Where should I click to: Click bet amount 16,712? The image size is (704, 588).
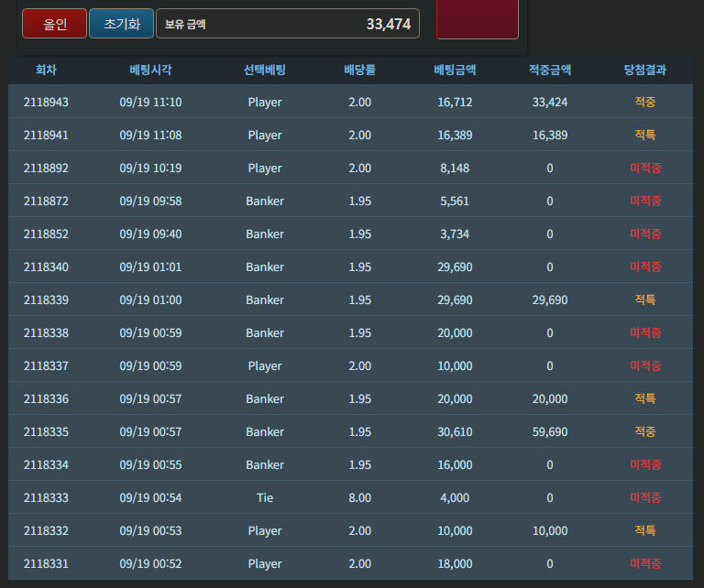(455, 102)
